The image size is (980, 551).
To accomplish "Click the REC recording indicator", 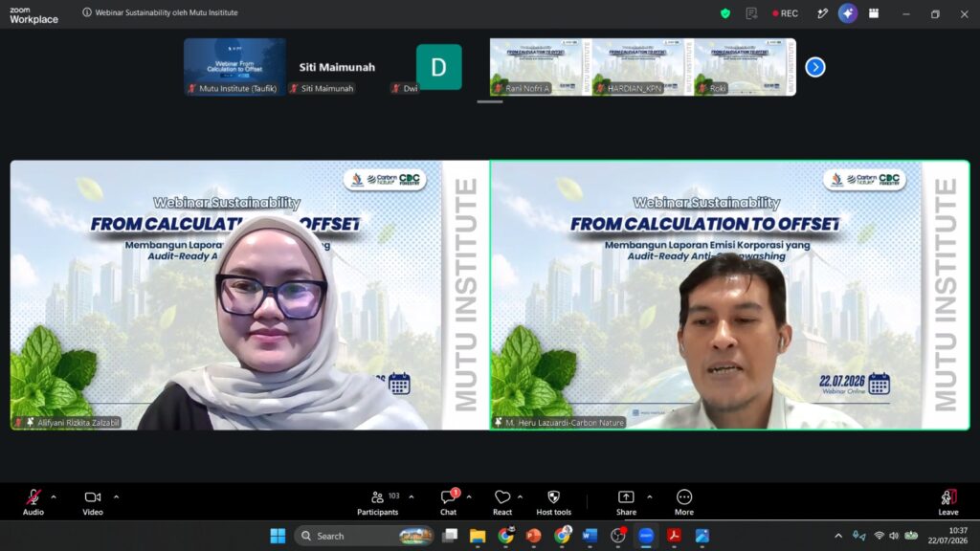I will tap(785, 13).
